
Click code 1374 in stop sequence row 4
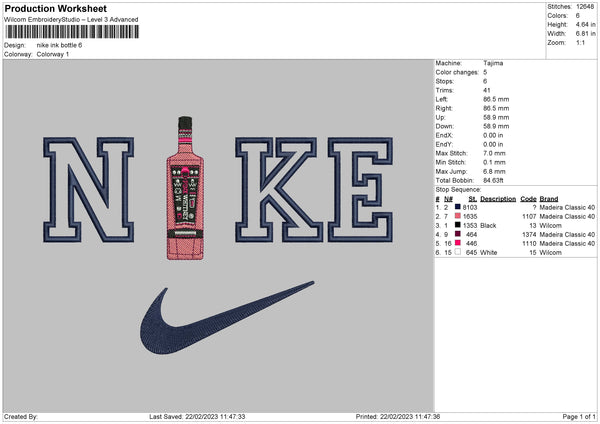pyautogui.click(x=529, y=234)
